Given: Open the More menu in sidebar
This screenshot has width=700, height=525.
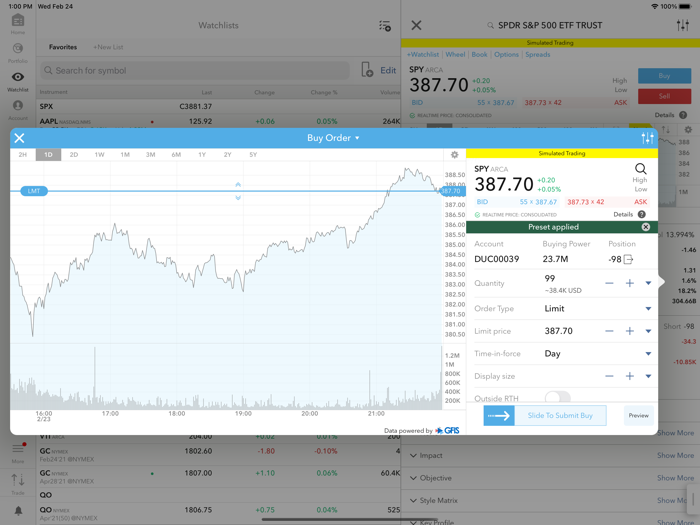Looking at the screenshot, I should (x=18, y=452).
